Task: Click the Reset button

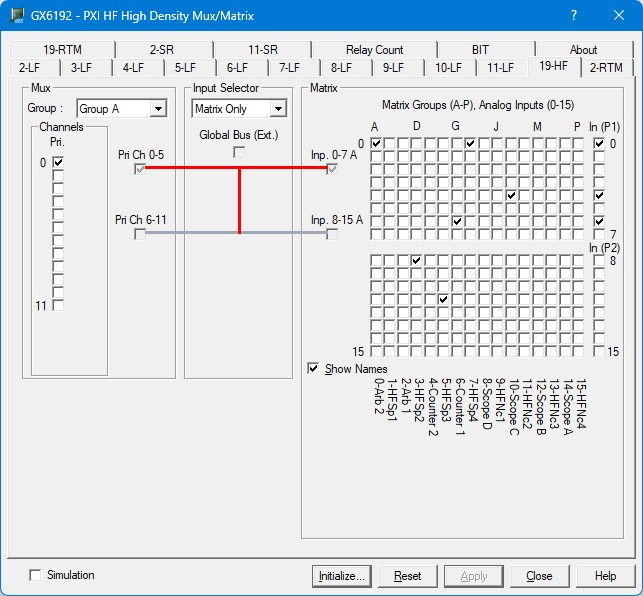Action: click(x=407, y=576)
